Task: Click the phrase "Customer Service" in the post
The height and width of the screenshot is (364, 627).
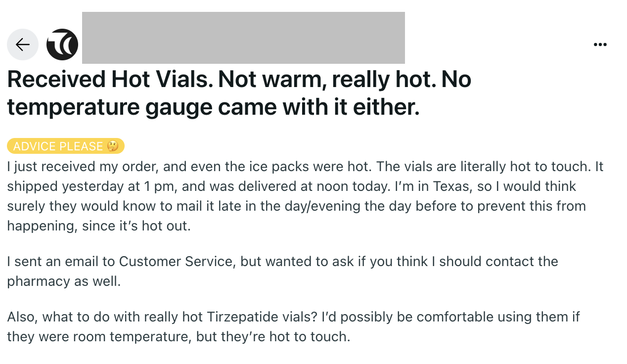Action: (176, 261)
